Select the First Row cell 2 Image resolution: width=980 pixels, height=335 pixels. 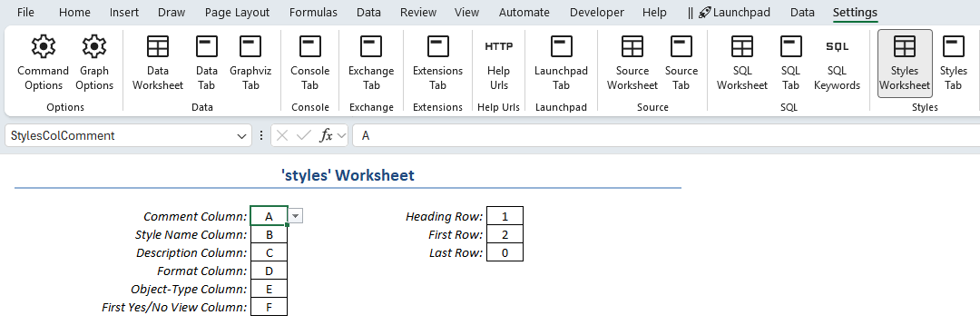[x=505, y=235]
